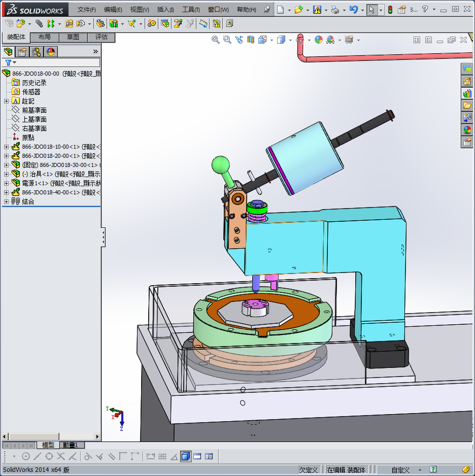Open the FeatureManager design tree tab
This screenshot has height=476, width=475.
(8, 52)
